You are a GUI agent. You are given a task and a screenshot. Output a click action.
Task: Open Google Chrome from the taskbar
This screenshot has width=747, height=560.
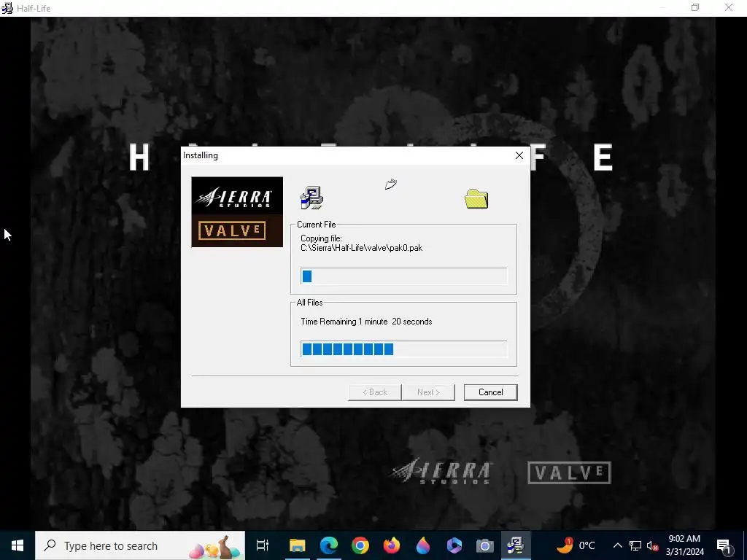click(360, 545)
